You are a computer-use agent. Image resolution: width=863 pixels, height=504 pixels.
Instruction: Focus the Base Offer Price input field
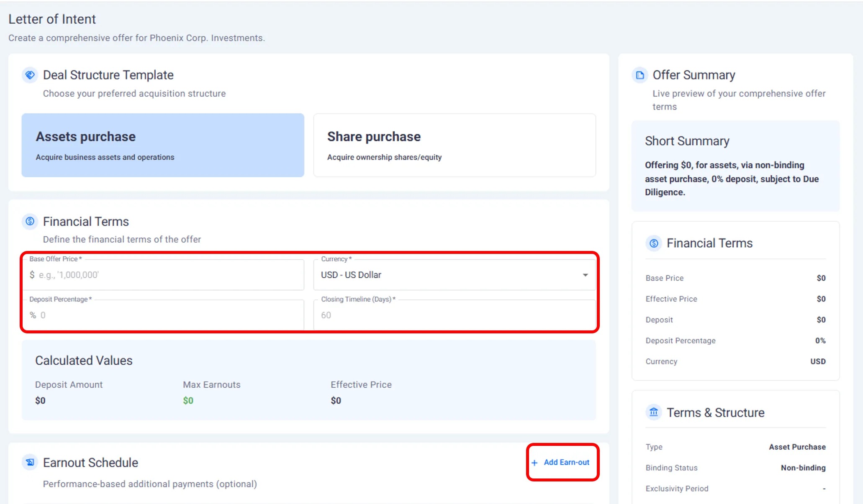click(167, 275)
